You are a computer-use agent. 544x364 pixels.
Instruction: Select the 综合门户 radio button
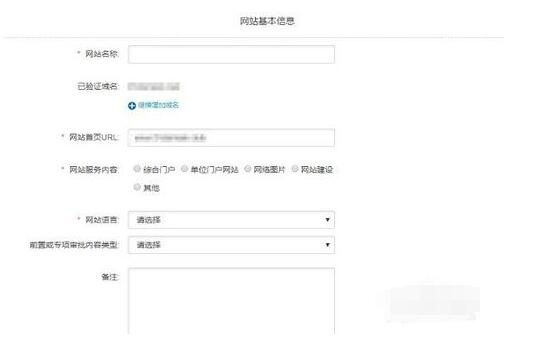click(x=137, y=169)
